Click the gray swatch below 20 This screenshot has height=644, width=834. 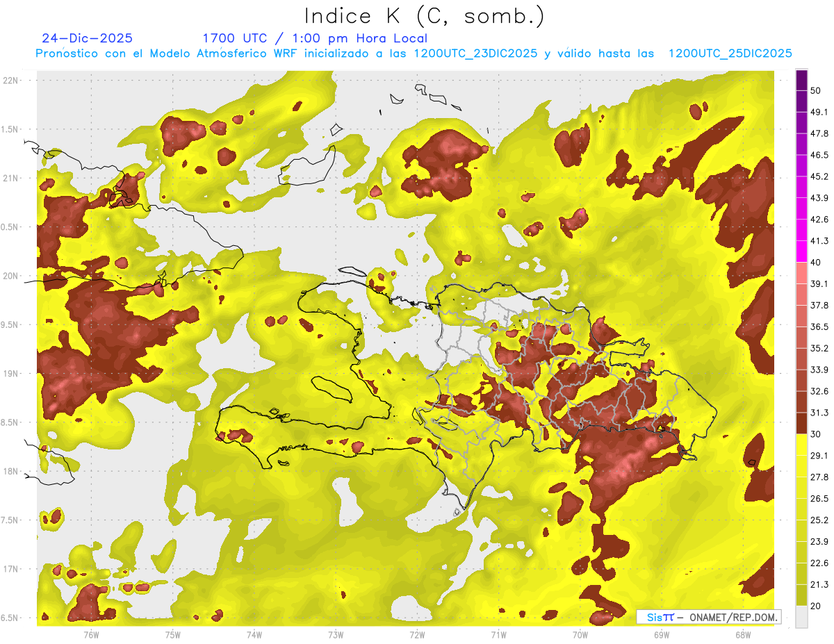click(x=801, y=616)
